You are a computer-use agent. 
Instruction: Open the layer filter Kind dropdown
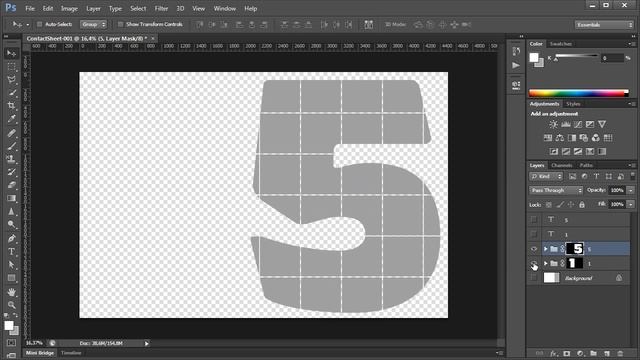click(546, 176)
